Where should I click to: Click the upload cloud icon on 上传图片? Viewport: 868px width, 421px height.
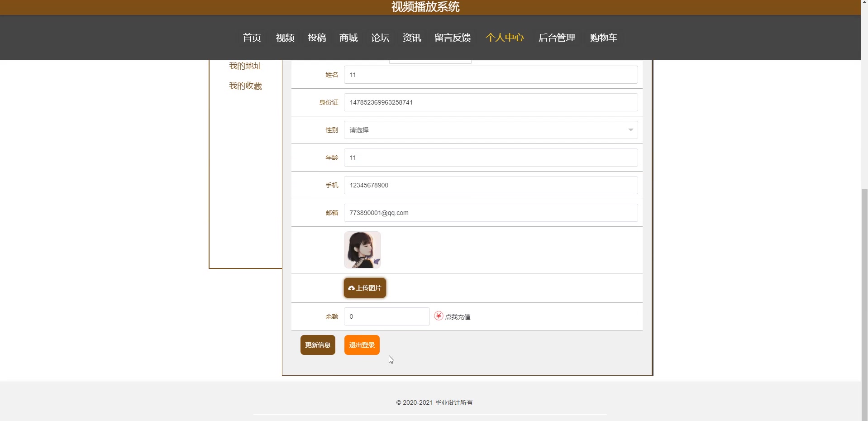pos(351,288)
